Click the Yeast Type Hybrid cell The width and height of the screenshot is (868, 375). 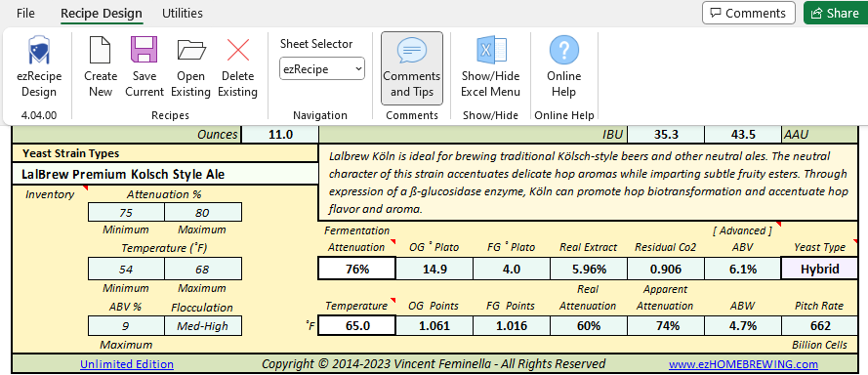pos(819,269)
